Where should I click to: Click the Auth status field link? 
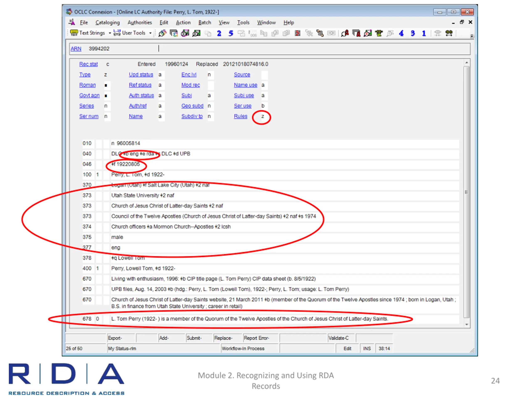point(142,95)
